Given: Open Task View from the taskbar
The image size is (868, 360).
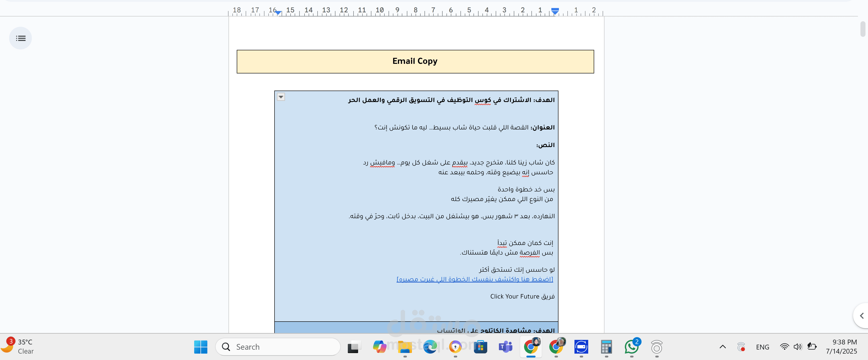Looking at the screenshot, I should click(354, 347).
